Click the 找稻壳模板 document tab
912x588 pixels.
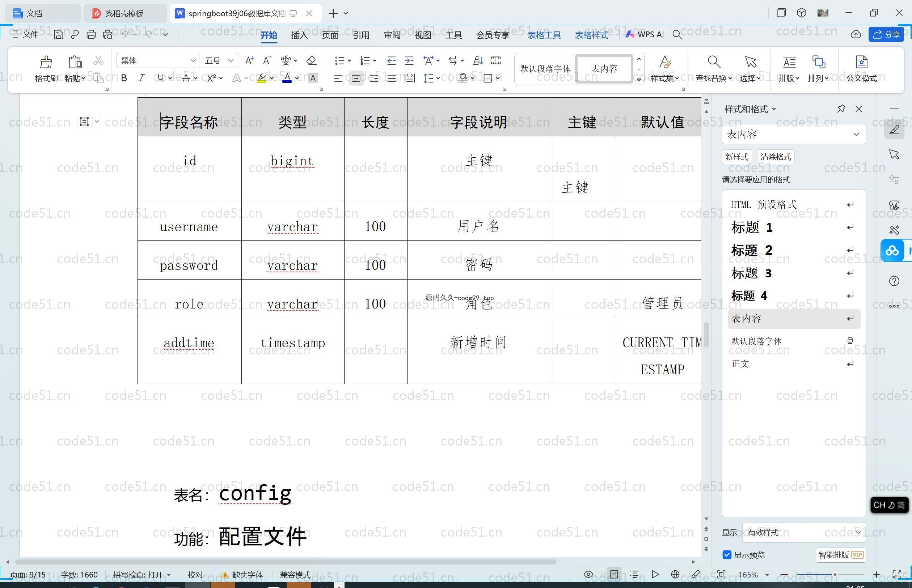(x=124, y=13)
